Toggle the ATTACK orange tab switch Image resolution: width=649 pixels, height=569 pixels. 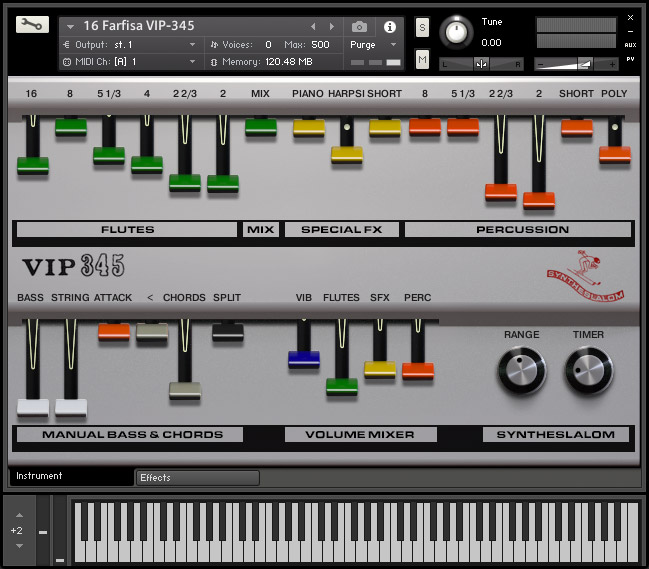coord(114,332)
